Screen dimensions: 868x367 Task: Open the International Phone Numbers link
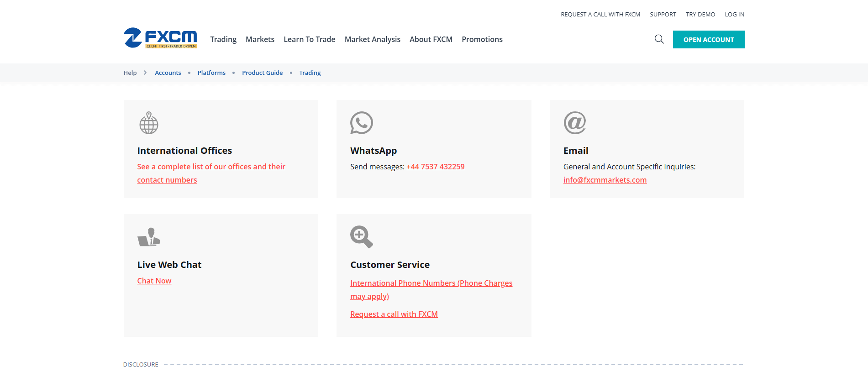point(431,289)
